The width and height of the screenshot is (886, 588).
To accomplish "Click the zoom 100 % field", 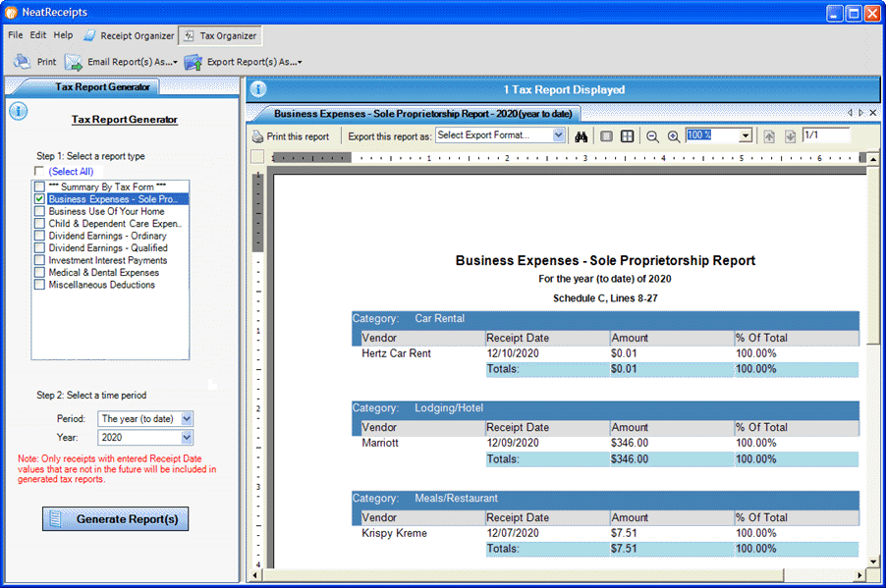I will [x=713, y=135].
